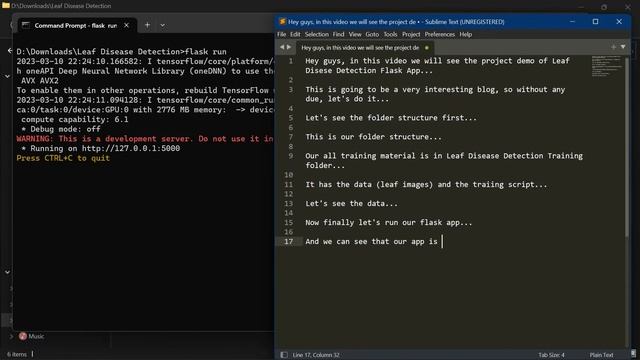The image size is (640, 360).
Task: Open the Help menu in Sublime Text
Action: (466, 34)
